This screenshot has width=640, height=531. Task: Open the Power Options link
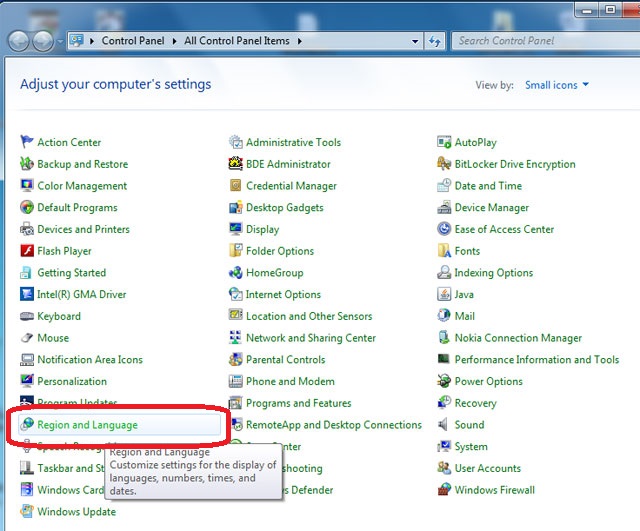click(488, 381)
